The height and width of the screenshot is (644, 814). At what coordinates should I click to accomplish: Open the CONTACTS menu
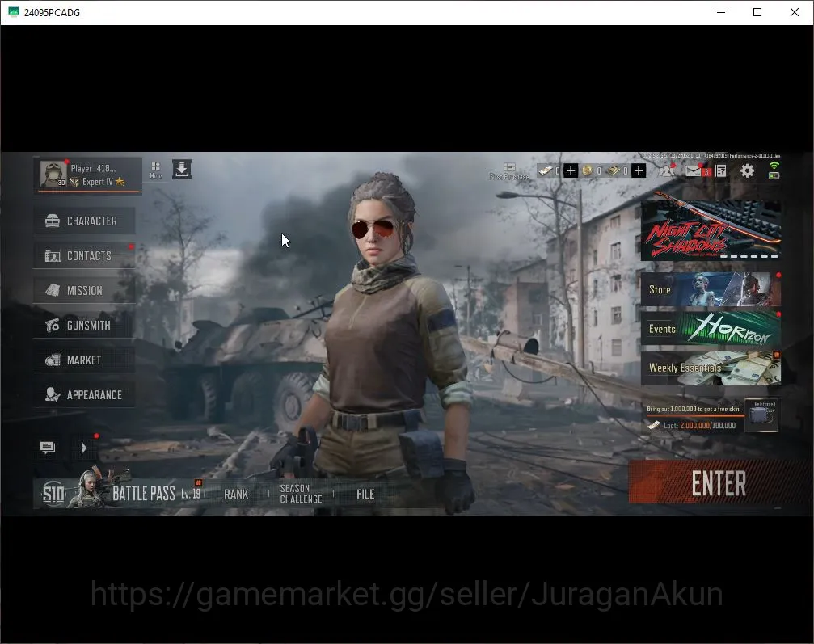(85, 256)
